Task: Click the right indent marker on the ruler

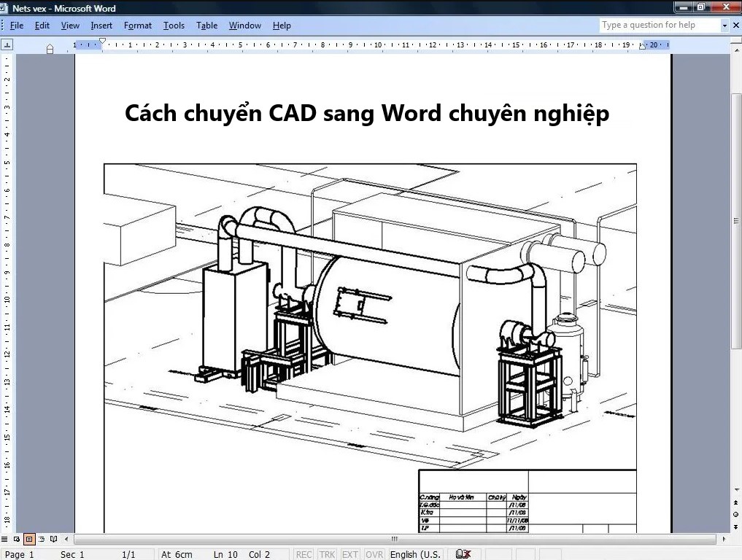Action: point(642,46)
